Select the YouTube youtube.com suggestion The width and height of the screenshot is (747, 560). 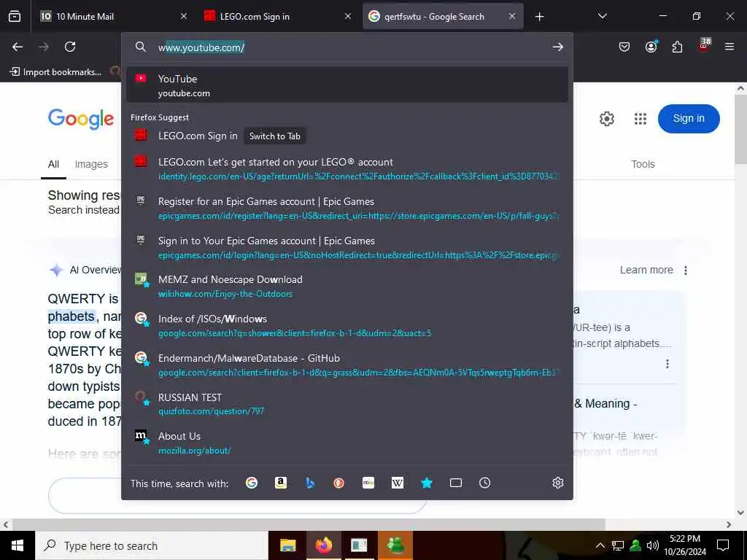(x=347, y=85)
